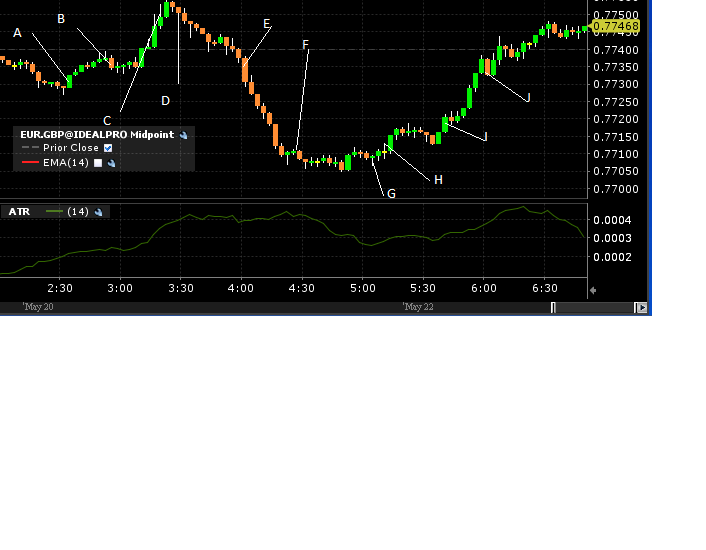Click the 2:30 time axis label

pyautogui.click(x=60, y=289)
